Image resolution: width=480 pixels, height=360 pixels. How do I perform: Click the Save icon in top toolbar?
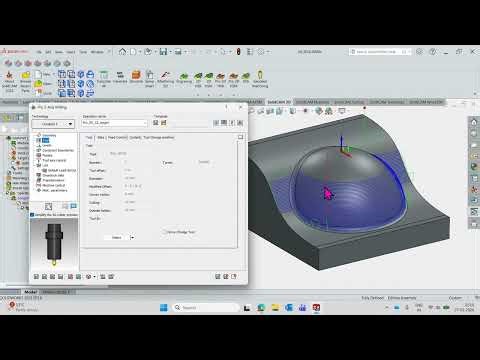pos(163,52)
